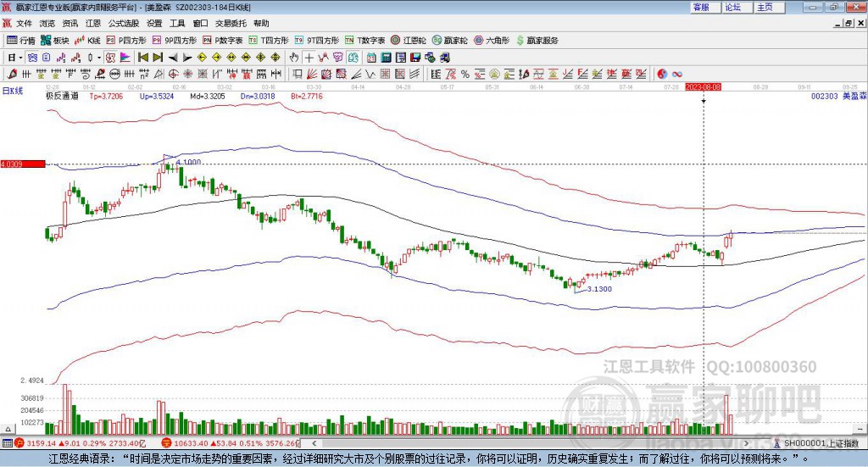Open the T四方形 tool
Viewport: 868px width, 467px height.
[x=269, y=41]
